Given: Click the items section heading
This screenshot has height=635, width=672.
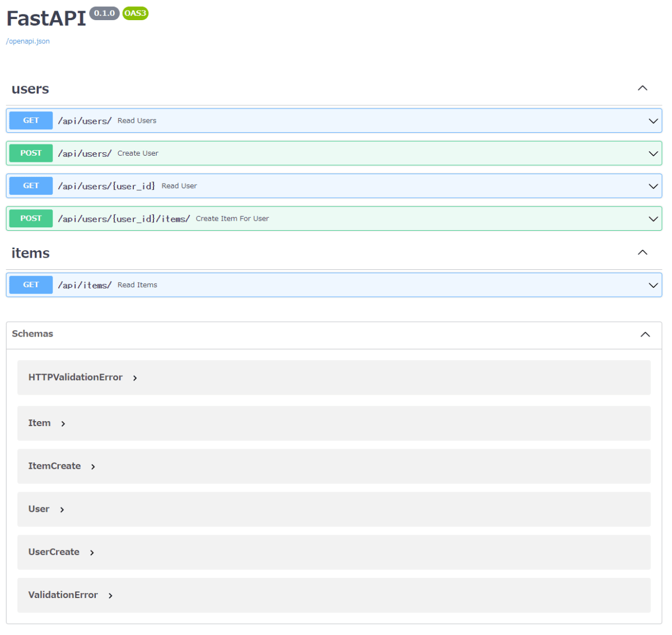Looking at the screenshot, I should [30, 253].
